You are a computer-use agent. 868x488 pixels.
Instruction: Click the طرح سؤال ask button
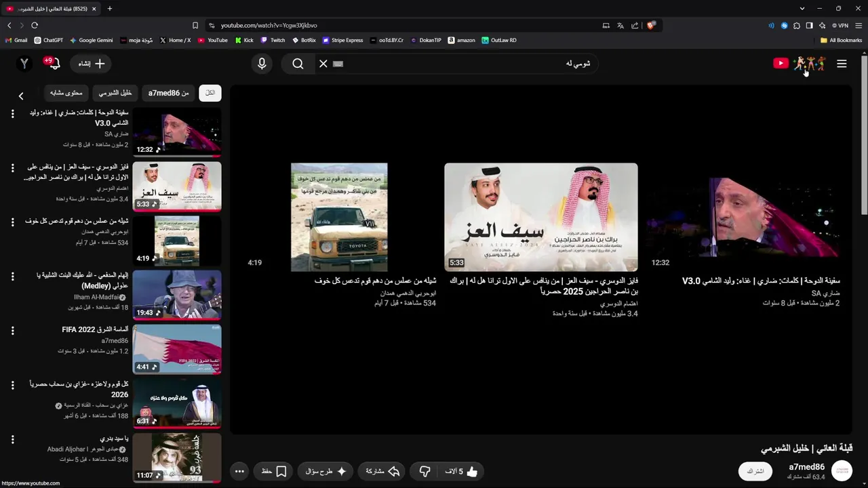click(x=325, y=472)
